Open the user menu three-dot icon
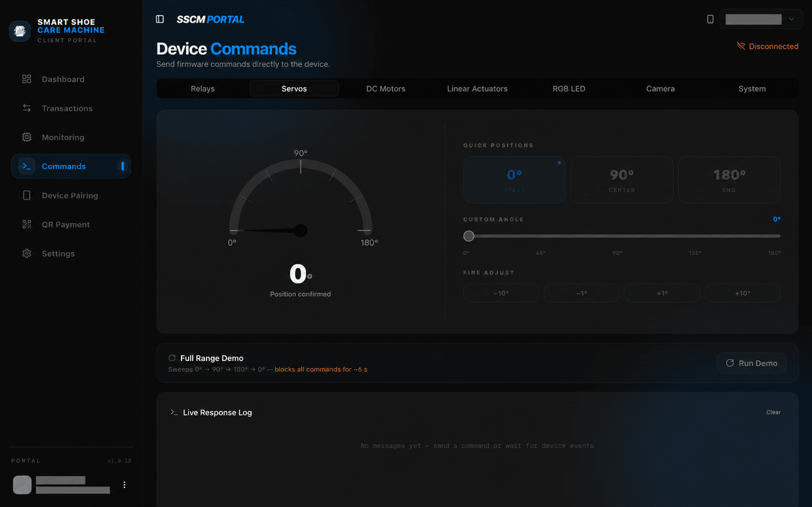The width and height of the screenshot is (812, 507). [x=124, y=484]
